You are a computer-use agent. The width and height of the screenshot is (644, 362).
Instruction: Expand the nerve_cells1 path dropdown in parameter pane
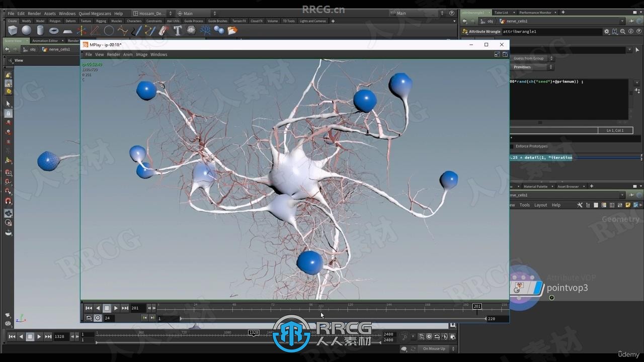coord(623,21)
